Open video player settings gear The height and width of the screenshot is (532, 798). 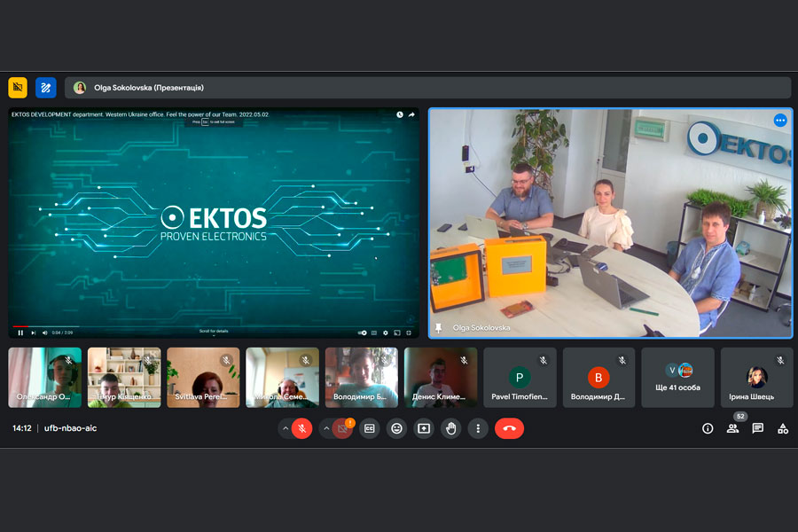coord(386,333)
